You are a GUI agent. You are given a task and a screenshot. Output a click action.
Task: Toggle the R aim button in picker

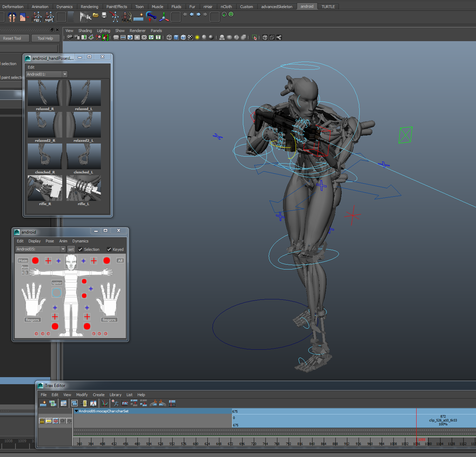pos(23,273)
